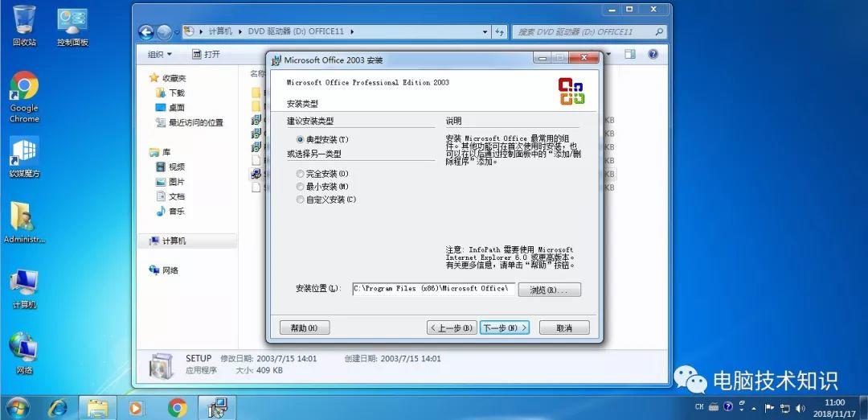Click the Windows Start button
Screen dimensions: 868x420
(x=18, y=409)
